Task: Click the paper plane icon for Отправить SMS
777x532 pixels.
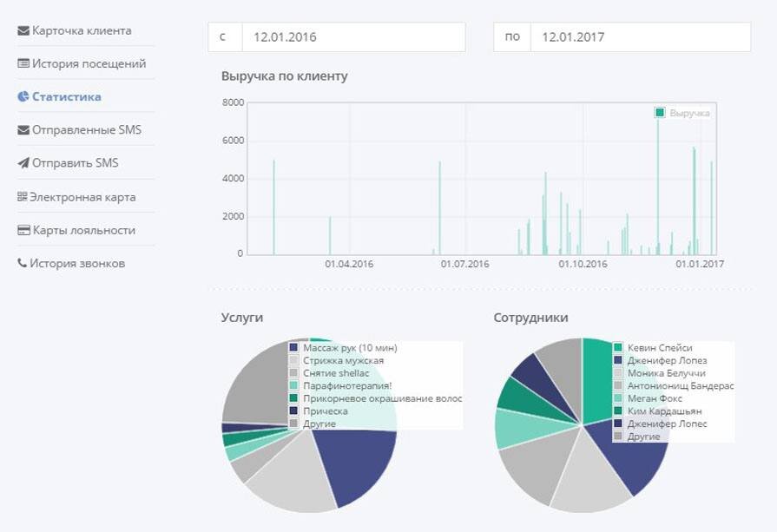Action: coord(23,163)
